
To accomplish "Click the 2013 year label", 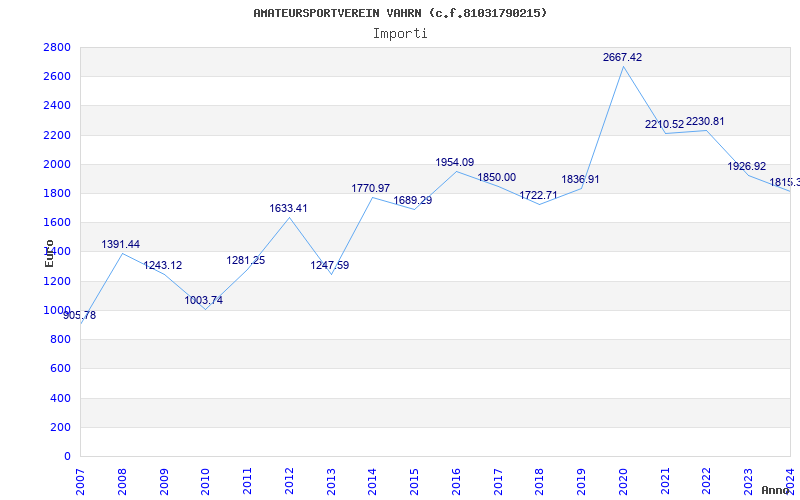I will click(331, 482).
